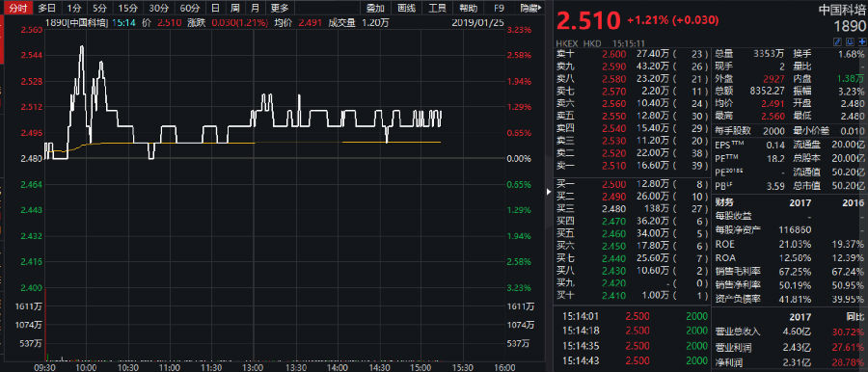Click the 总量 3353万 value
Screen dimensions: 868x372
tap(769, 54)
